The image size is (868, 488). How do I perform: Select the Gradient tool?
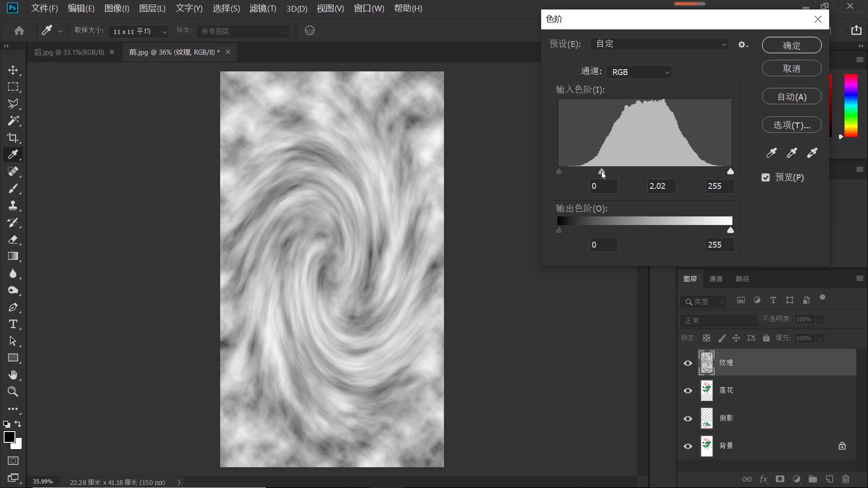pyautogui.click(x=13, y=256)
